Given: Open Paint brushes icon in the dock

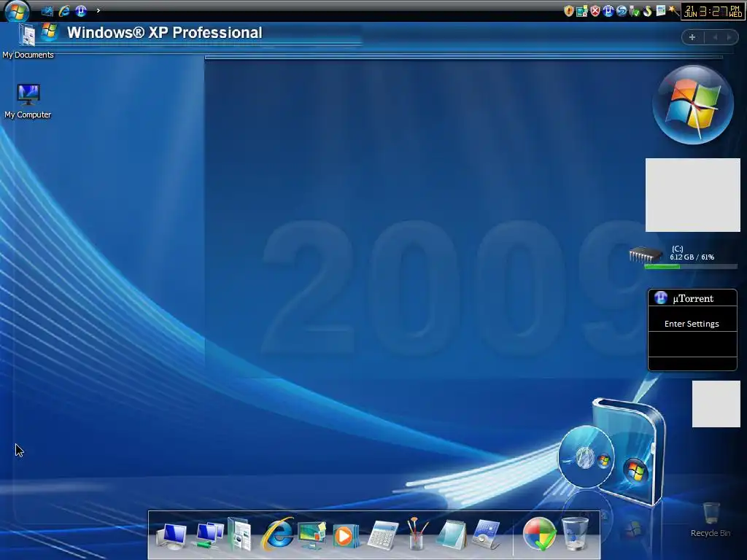Looking at the screenshot, I should (417, 534).
